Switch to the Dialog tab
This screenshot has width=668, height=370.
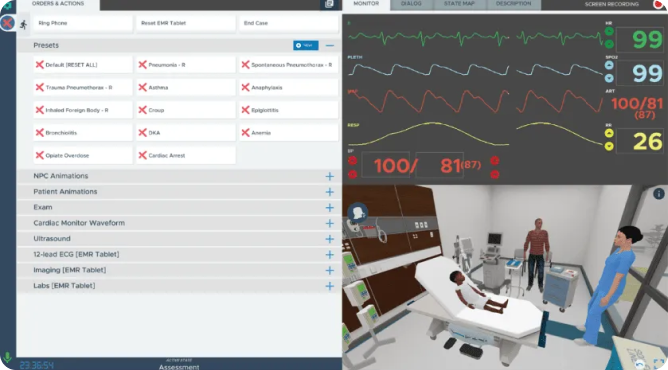(411, 4)
